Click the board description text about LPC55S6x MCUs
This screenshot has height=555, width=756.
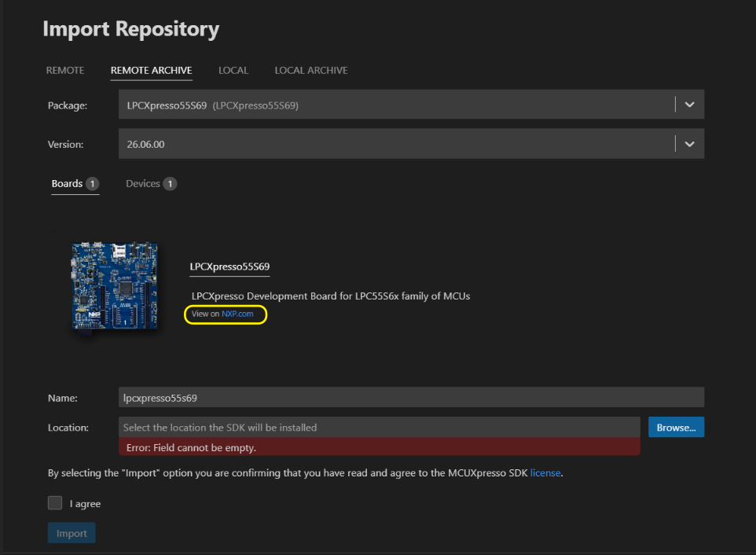331,296
